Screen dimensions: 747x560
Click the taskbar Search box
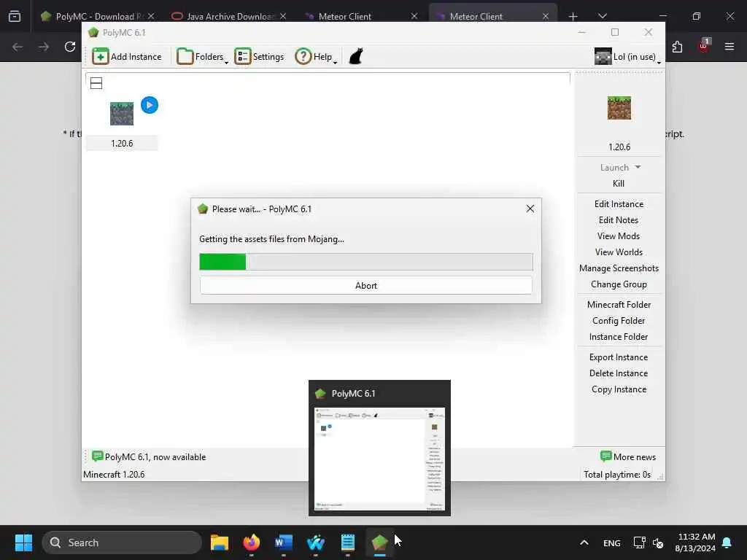[x=122, y=542]
